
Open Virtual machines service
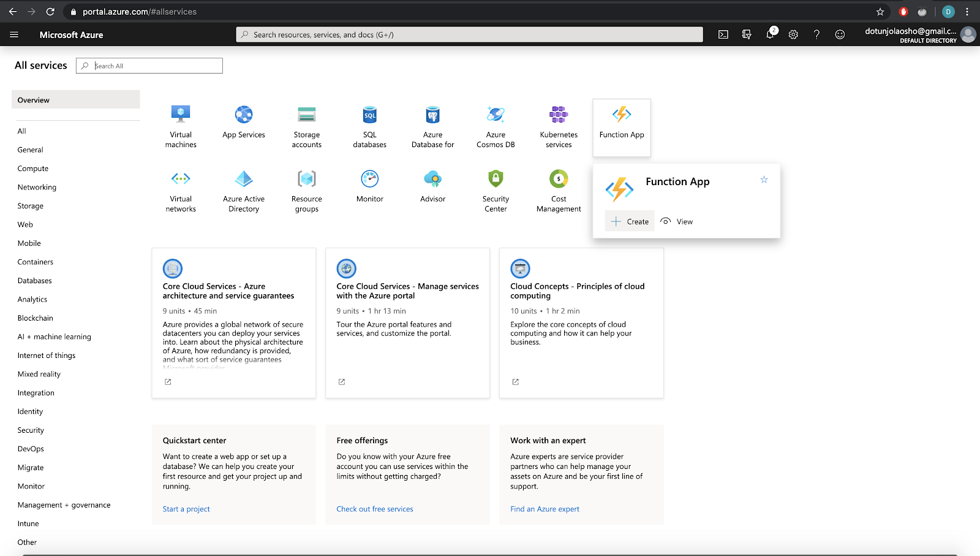pos(181,127)
